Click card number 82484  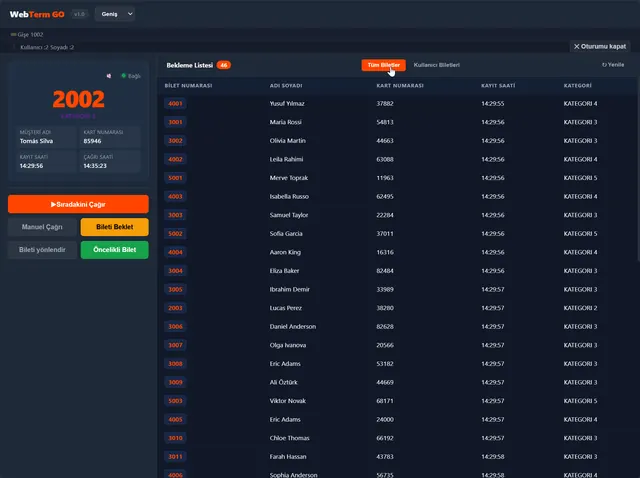pyautogui.click(x=385, y=271)
